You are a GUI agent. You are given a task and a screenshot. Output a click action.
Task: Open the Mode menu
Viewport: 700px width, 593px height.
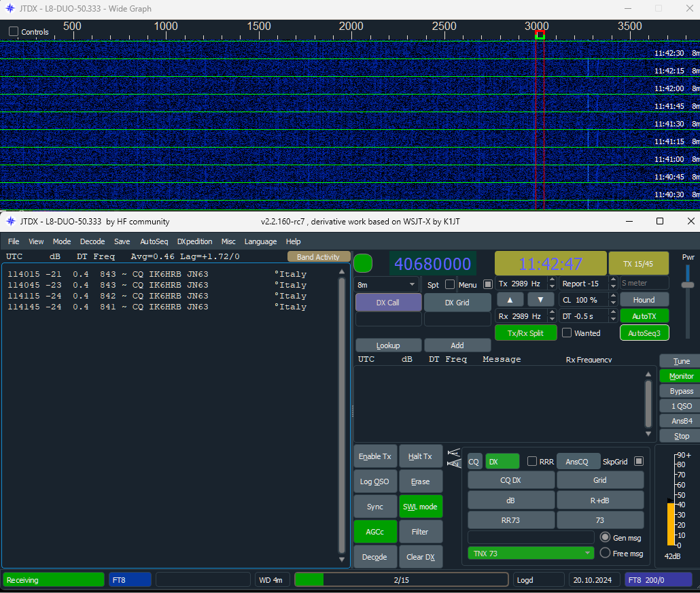62,241
